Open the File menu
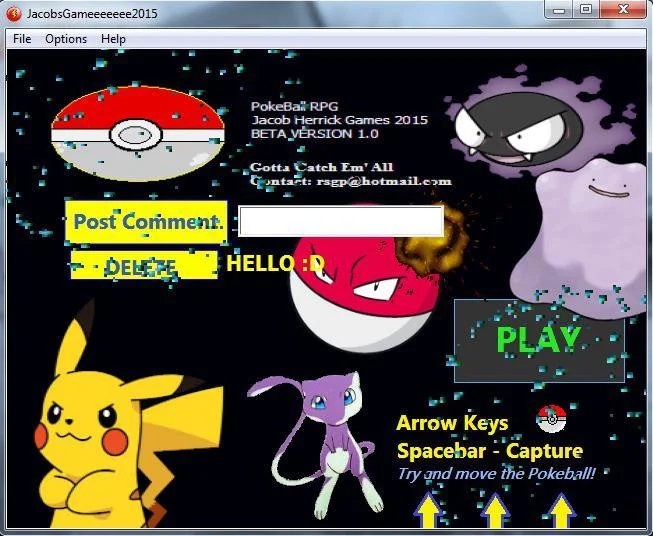 pyautogui.click(x=22, y=39)
